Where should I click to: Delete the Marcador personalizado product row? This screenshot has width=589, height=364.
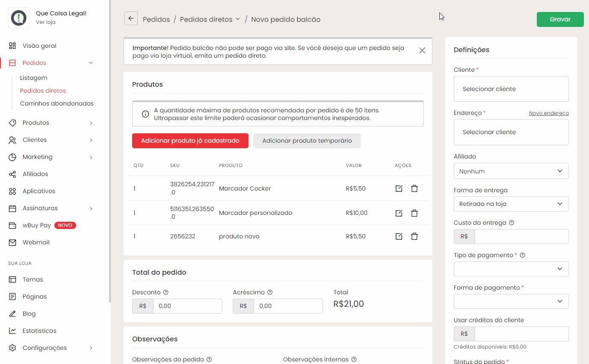tap(414, 213)
